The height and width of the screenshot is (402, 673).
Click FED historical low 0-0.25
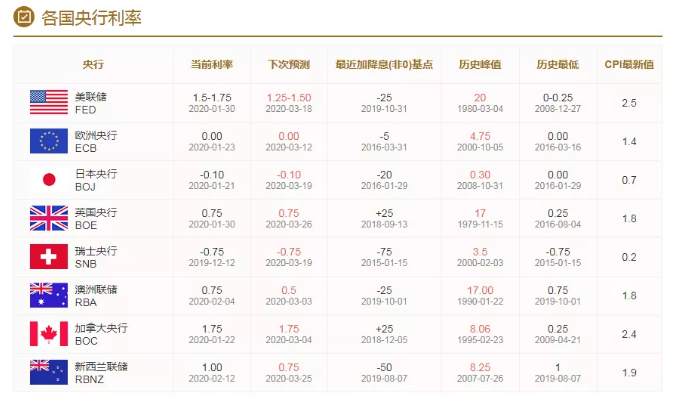[558, 98]
